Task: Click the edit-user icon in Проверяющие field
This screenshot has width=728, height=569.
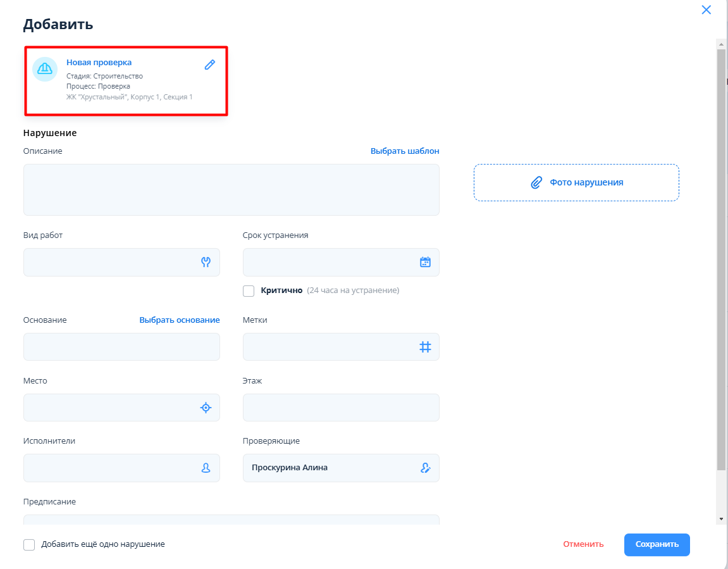Action: tap(425, 468)
